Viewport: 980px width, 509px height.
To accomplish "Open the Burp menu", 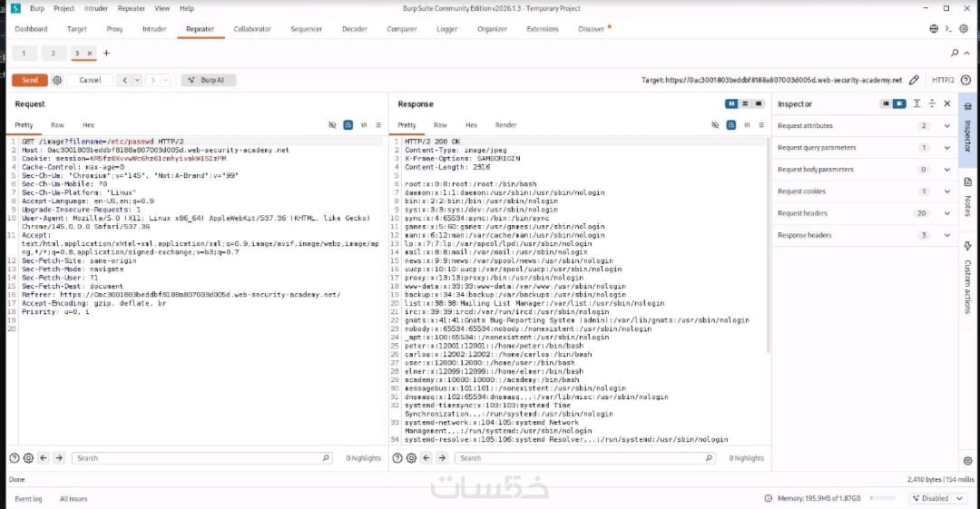I will (37, 8).
